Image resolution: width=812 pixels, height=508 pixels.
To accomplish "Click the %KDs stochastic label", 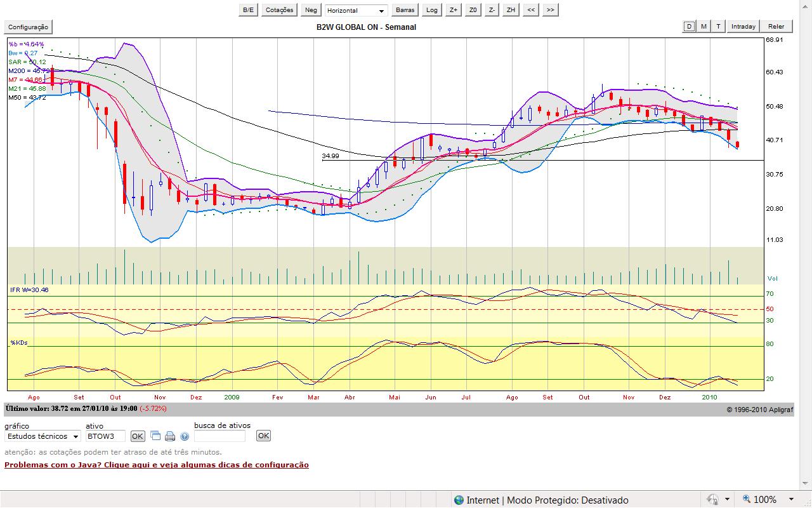I will point(19,343).
